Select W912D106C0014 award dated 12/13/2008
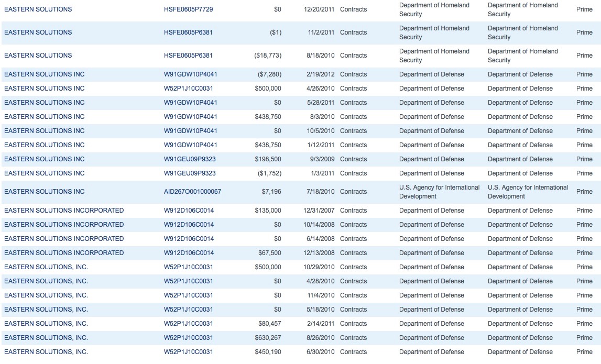This screenshot has height=364, width=601. (x=189, y=253)
